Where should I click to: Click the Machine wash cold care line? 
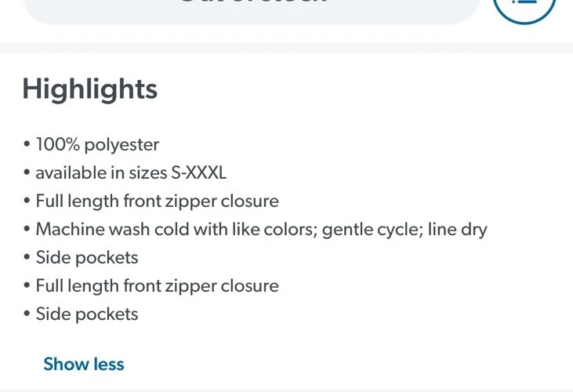pos(261,230)
